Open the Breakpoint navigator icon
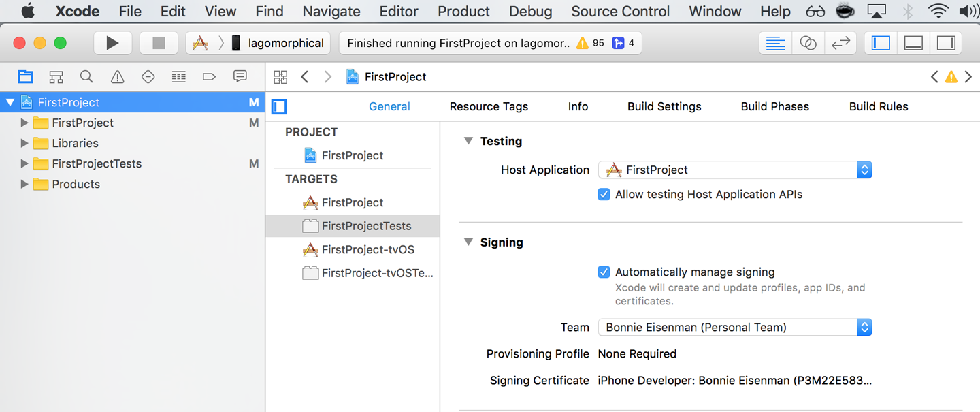 tap(209, 77)
